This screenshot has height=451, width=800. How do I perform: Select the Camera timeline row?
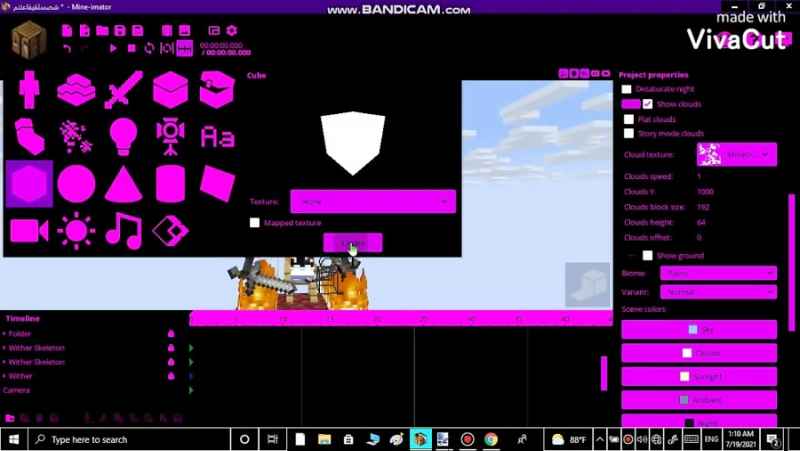click(17, 390)
